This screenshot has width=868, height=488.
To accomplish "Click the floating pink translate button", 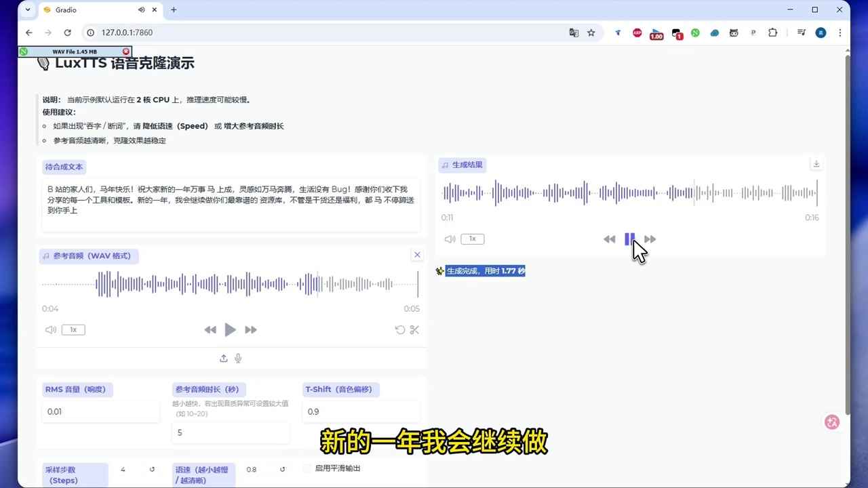I will 832,422.
